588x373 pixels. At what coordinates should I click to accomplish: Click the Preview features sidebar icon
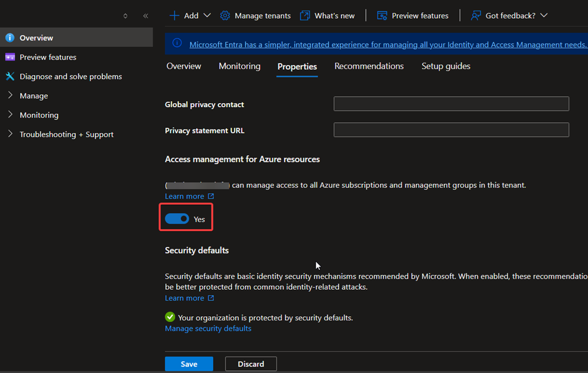9,57
